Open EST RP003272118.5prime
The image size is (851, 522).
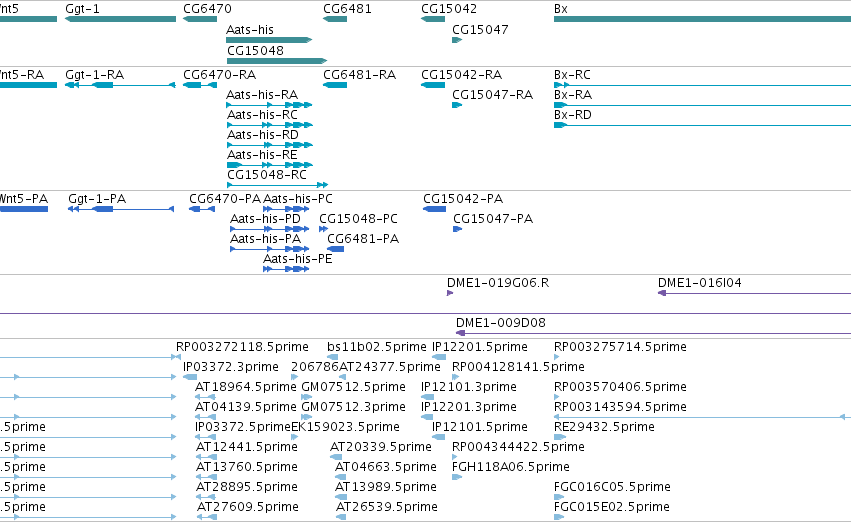(242, 347)
